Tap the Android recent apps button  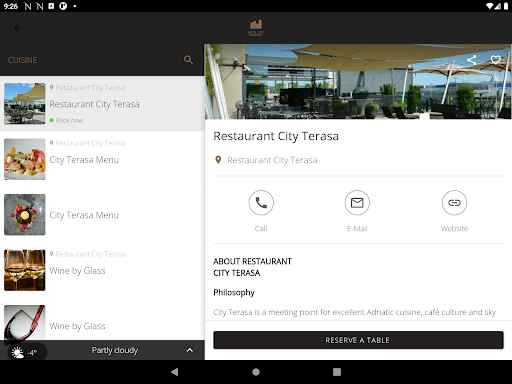tap(337, 372)
